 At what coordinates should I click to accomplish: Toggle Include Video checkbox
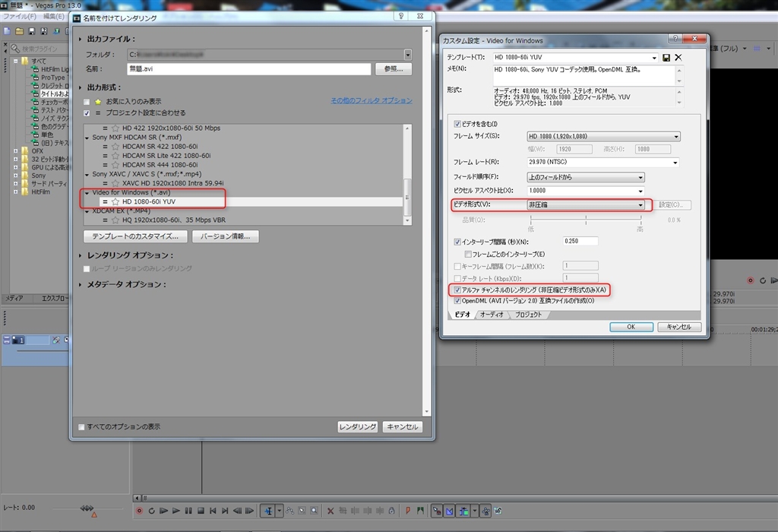(457, 124)
